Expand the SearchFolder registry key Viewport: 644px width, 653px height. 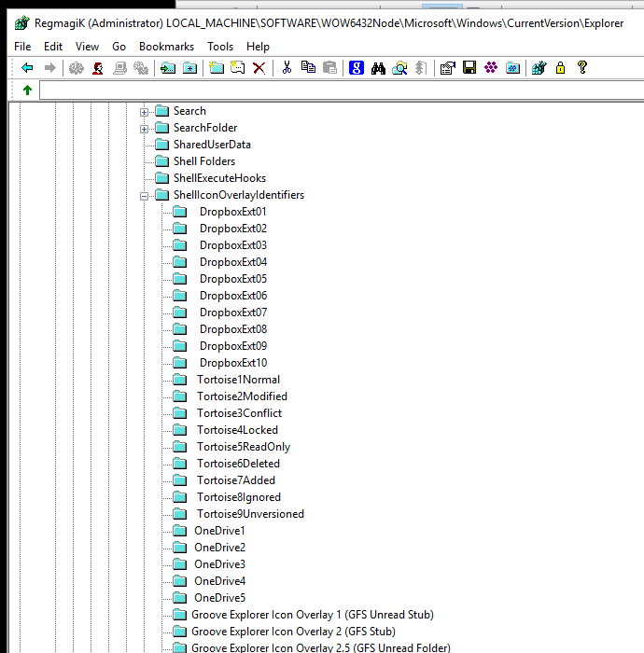tap(144, 129)
